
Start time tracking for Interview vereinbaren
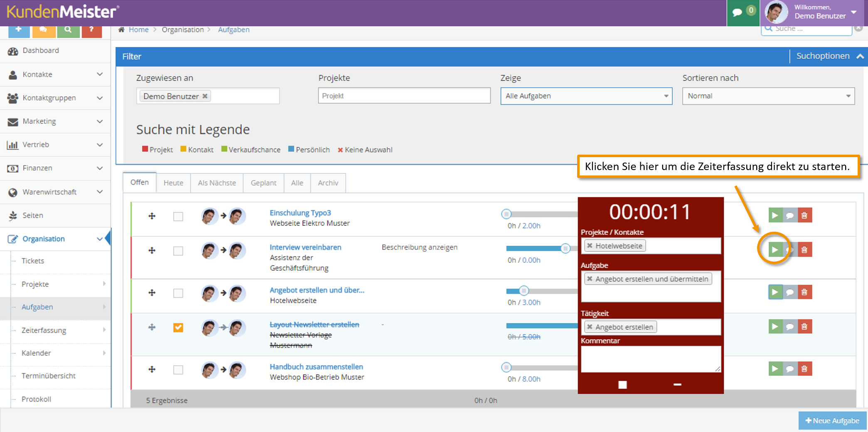tap(775, 249)
